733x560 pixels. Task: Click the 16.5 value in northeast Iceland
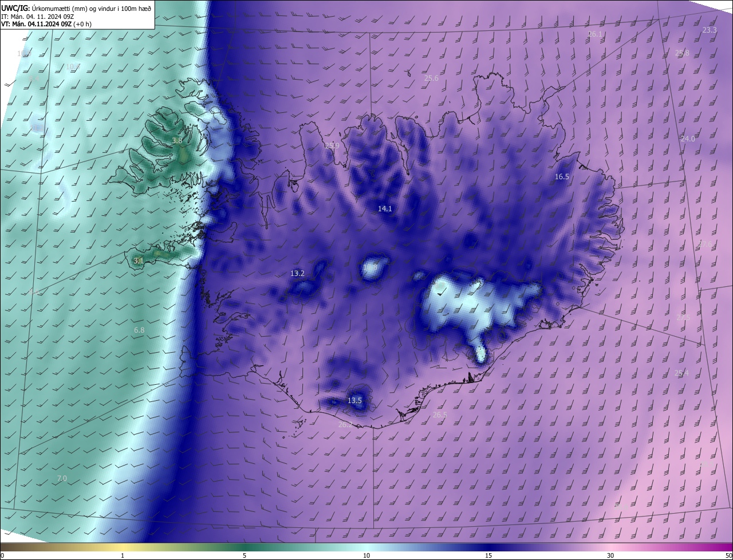pyautogui.click(x=562, y=177)
